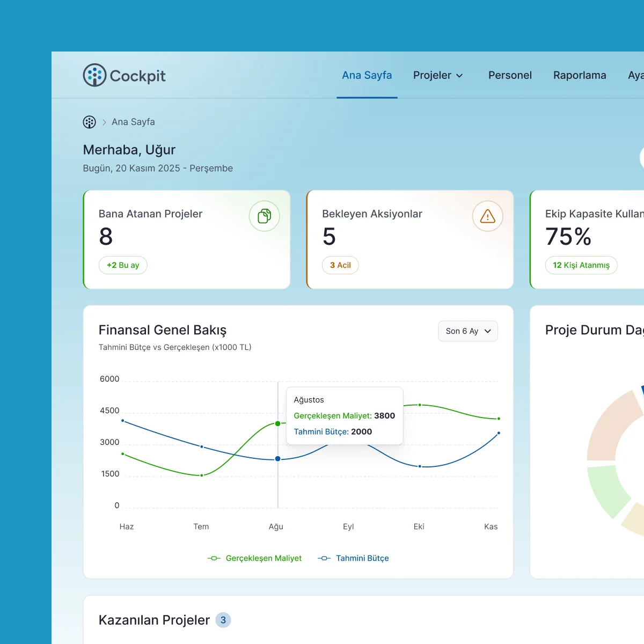Click the Gerçekleşen Maliyet: 3800 tooltip value

pos(345,415)
